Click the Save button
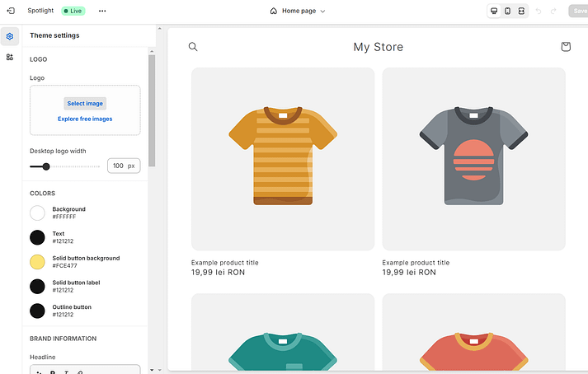The width and height of the screenshot is (588, 374). [x=579, y=11]
